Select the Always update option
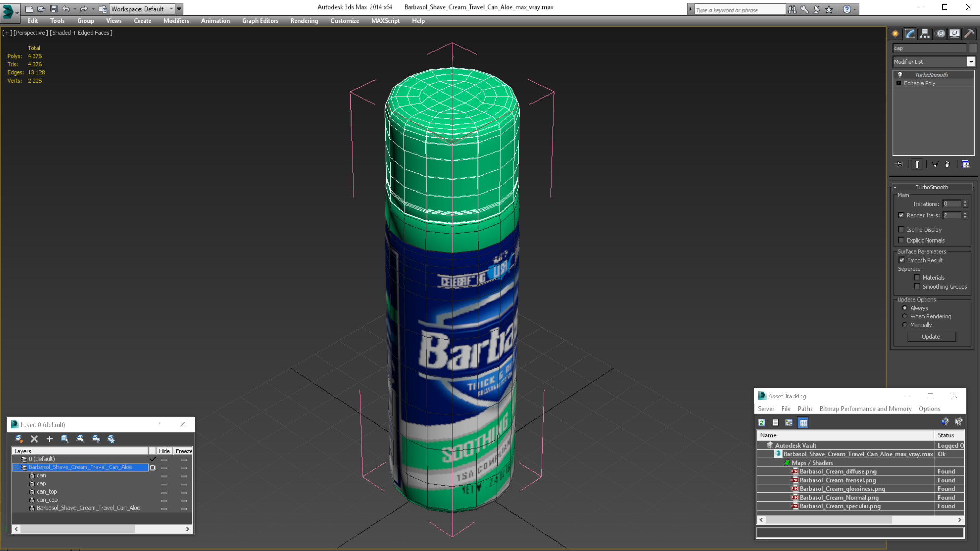 [905, 308]
